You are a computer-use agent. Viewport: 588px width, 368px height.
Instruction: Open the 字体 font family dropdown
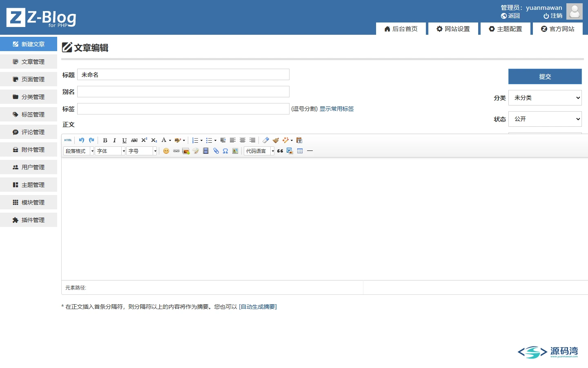click(x=110, y=151)
